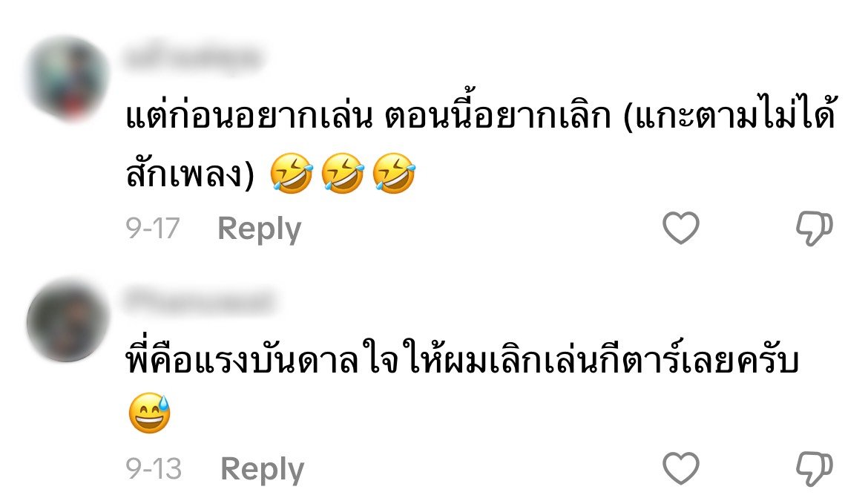Reply to the comment posted 9-17

click(259, 229)
